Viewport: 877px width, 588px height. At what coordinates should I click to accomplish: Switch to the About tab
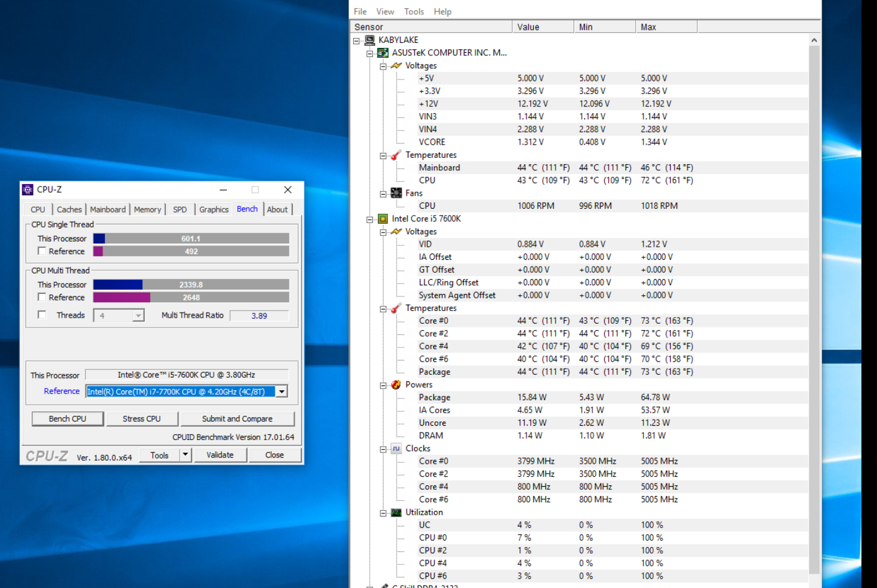[277, 209]
